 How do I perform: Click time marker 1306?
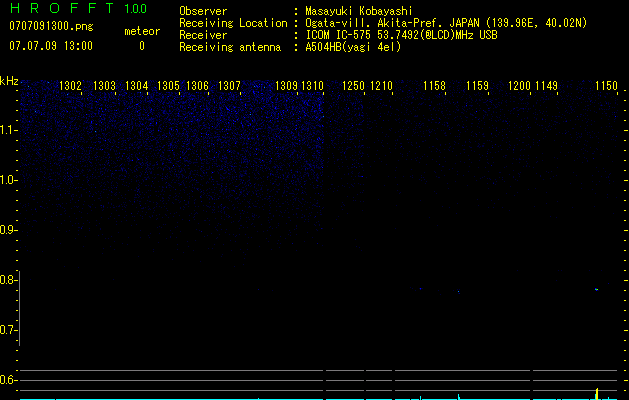[198, 86]
